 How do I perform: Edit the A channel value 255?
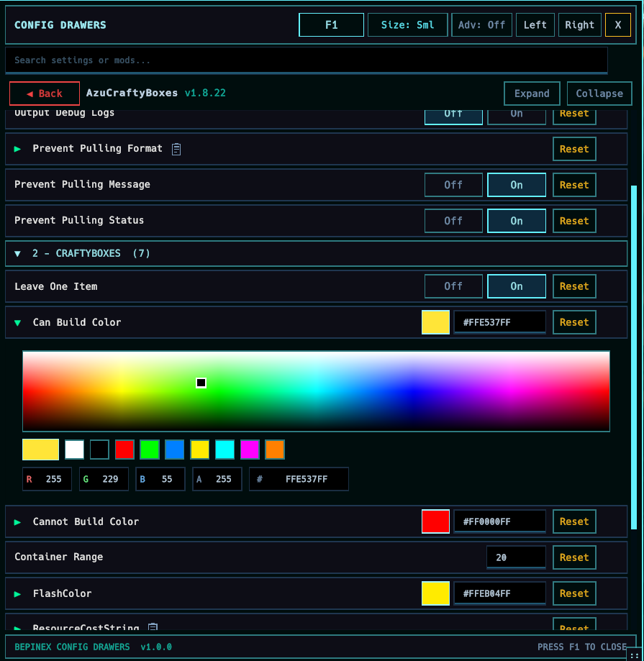[x=217, y=479]
